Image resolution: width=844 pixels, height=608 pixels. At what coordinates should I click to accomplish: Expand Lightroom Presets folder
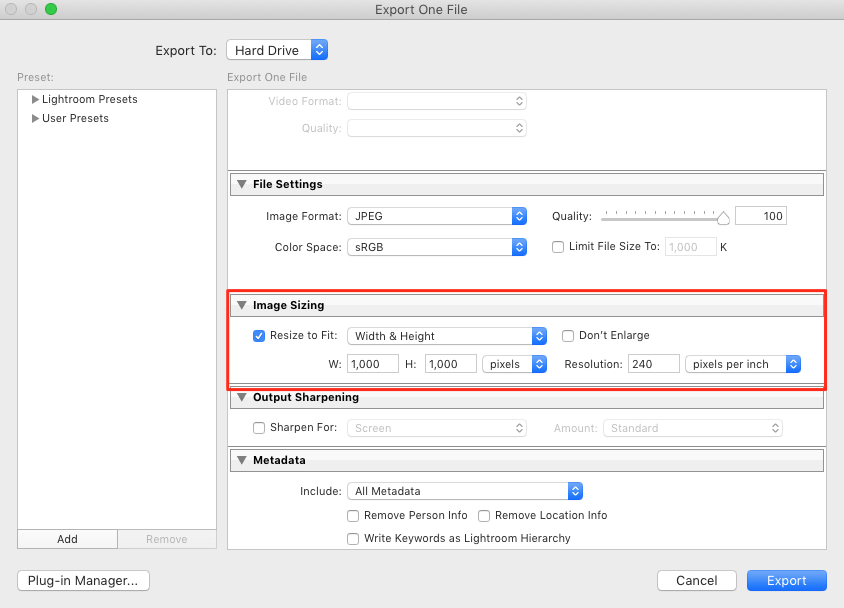point(35,99)
